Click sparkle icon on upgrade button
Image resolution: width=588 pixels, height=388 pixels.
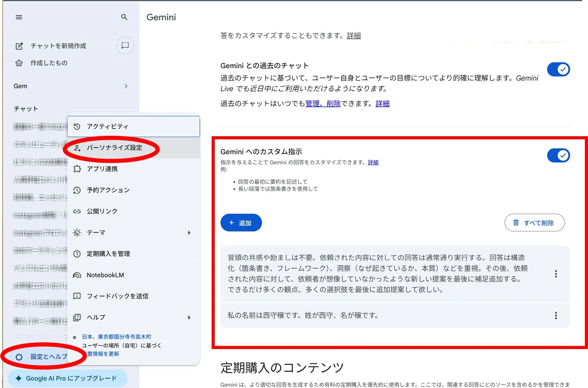19,378
